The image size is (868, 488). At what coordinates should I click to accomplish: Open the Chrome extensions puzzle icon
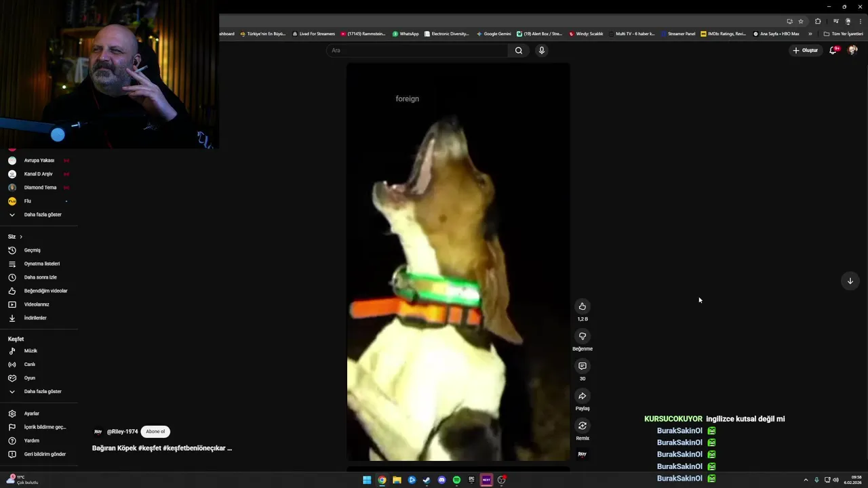818,21
